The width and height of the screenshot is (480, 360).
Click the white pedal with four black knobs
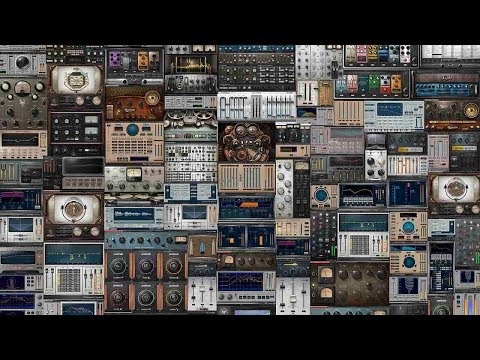pyautogui.click(x=405, y=54)
